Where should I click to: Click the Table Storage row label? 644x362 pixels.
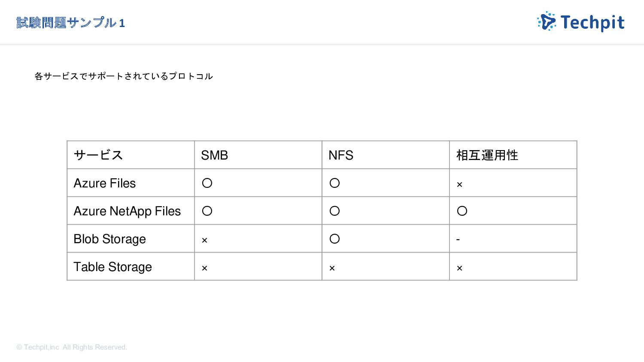click(113, 267)
